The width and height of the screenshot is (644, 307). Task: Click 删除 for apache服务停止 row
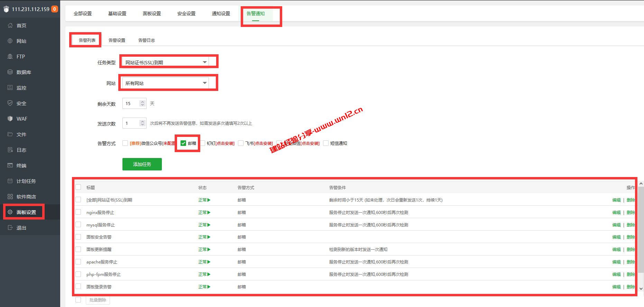(631, 262)
